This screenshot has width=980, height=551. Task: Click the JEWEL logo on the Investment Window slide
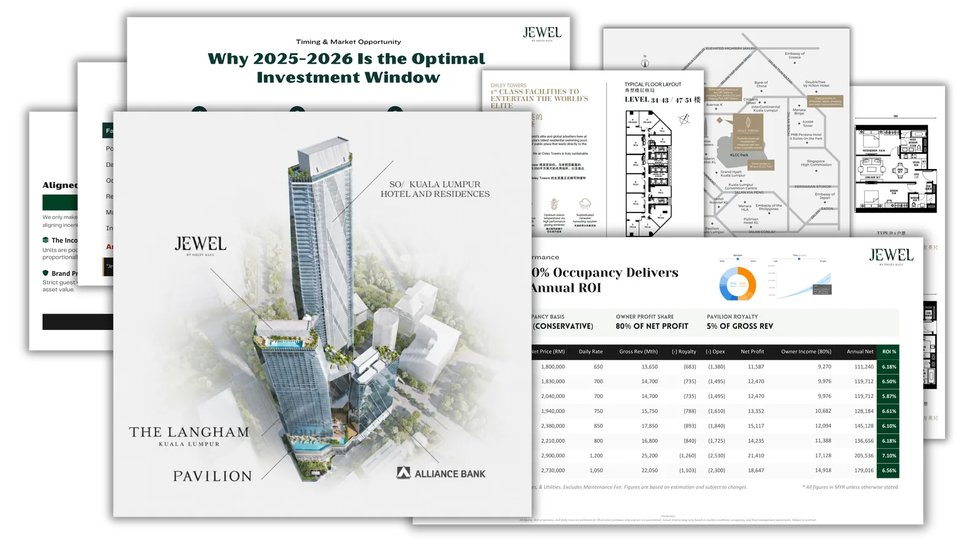542,34
